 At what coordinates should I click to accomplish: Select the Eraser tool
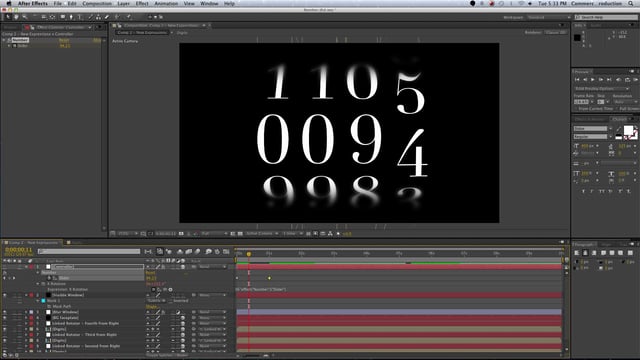click(107, 17)
